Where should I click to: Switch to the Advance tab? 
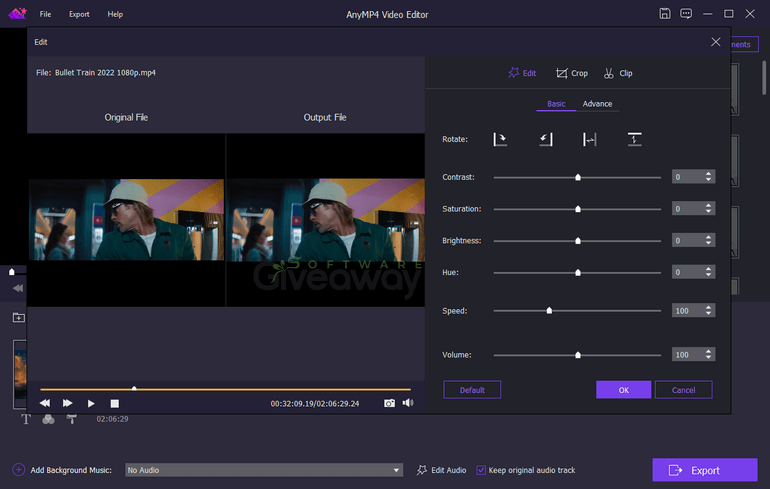(597, 104)
